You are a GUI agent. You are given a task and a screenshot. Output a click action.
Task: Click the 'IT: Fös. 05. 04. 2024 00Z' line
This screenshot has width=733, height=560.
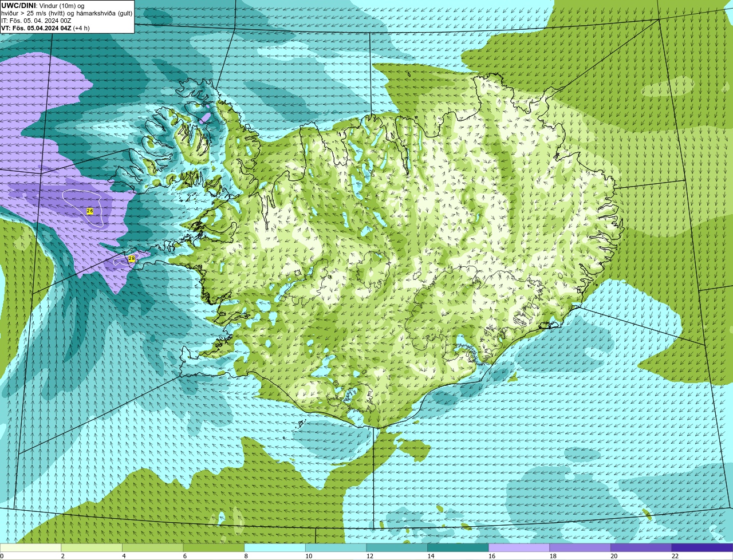(x=36, y=21)
